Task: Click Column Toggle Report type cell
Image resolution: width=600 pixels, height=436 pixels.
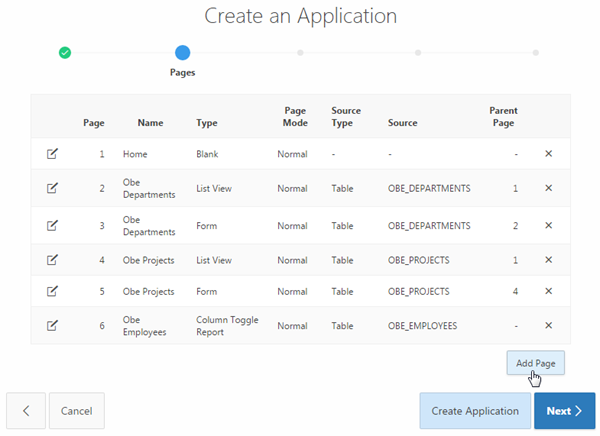Action: [227, 326]
